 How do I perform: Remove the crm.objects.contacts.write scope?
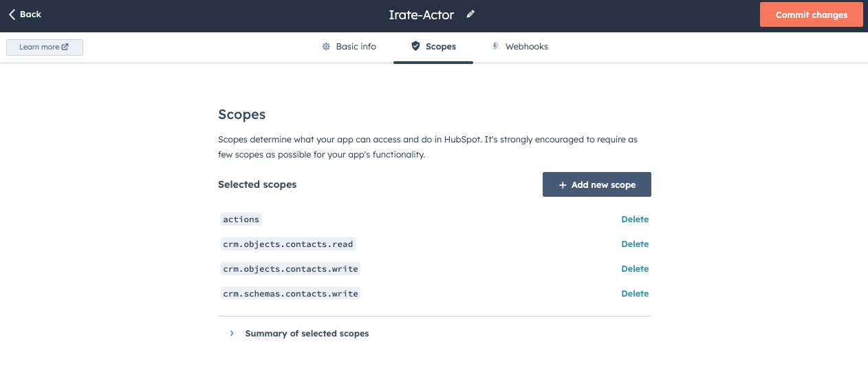[634, 269]
